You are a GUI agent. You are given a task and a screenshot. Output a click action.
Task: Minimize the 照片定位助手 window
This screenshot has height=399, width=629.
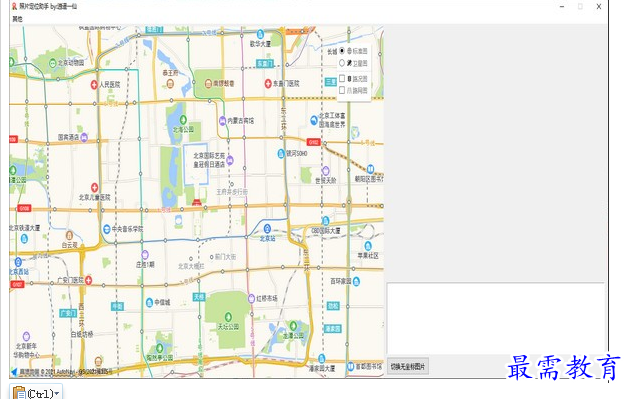pyautogui.click(x=562, y=6)
